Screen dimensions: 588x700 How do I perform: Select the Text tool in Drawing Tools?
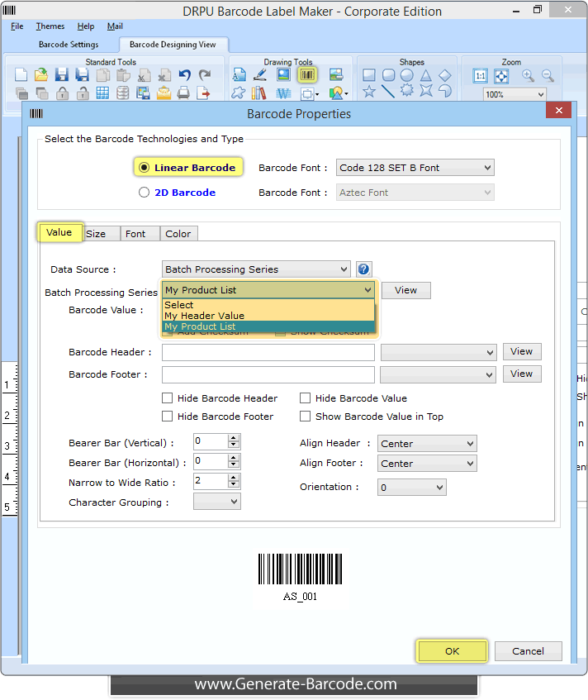click(x=239, y=74)
